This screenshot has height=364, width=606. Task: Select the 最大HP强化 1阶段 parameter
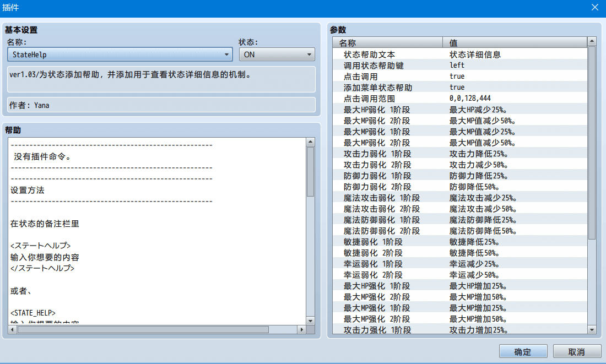click(x=459, y=286)
